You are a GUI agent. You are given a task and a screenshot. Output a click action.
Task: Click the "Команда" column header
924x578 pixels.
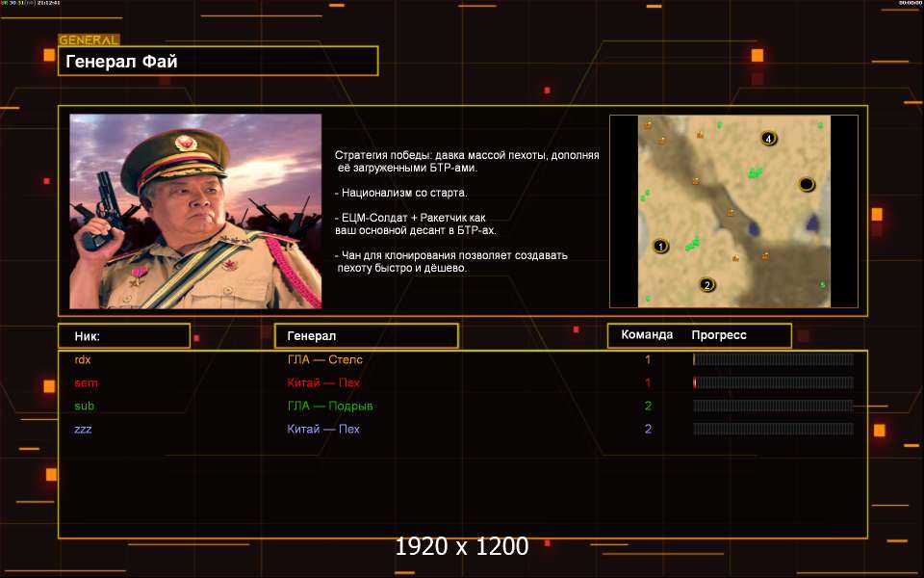click(x=647, y=334)
